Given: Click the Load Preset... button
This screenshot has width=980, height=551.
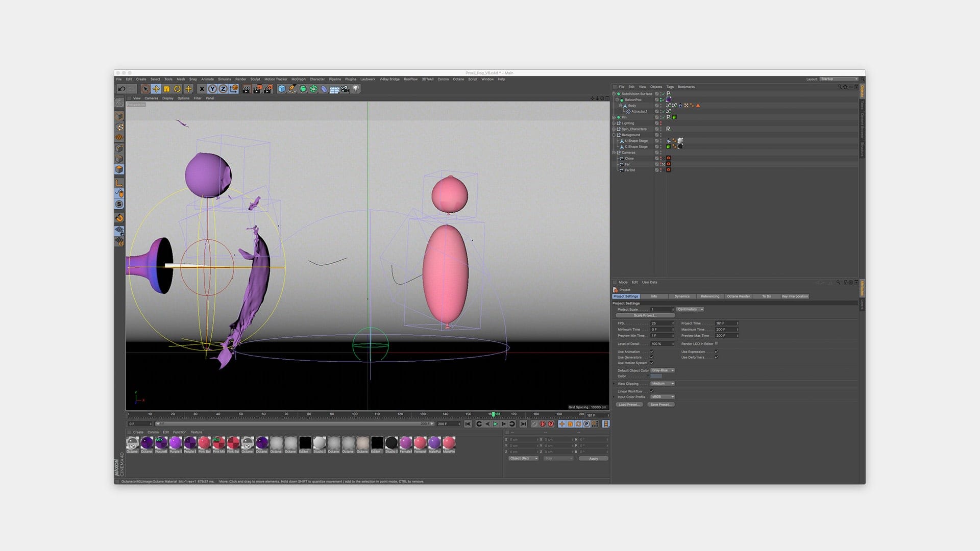Looking at the screenshot, I should click(629, 405).
